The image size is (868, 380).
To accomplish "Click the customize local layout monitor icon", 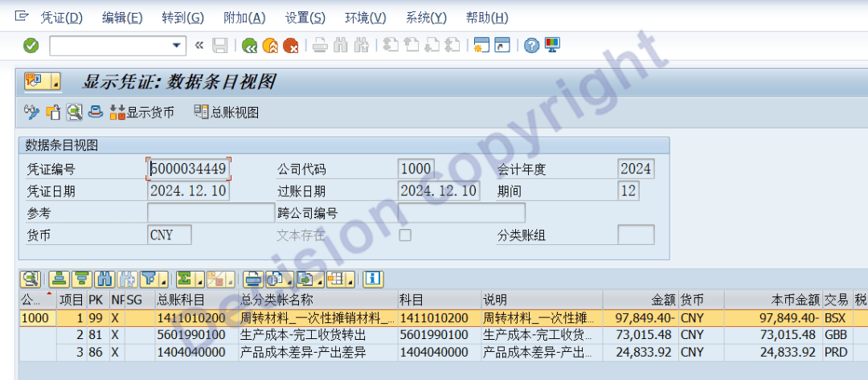I will pos(552,46).
